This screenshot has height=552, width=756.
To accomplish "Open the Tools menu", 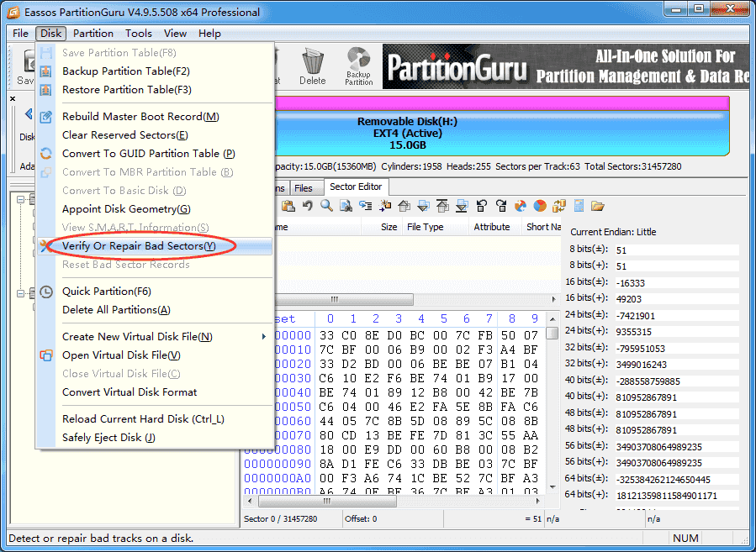I will click(x=139, y=34).
